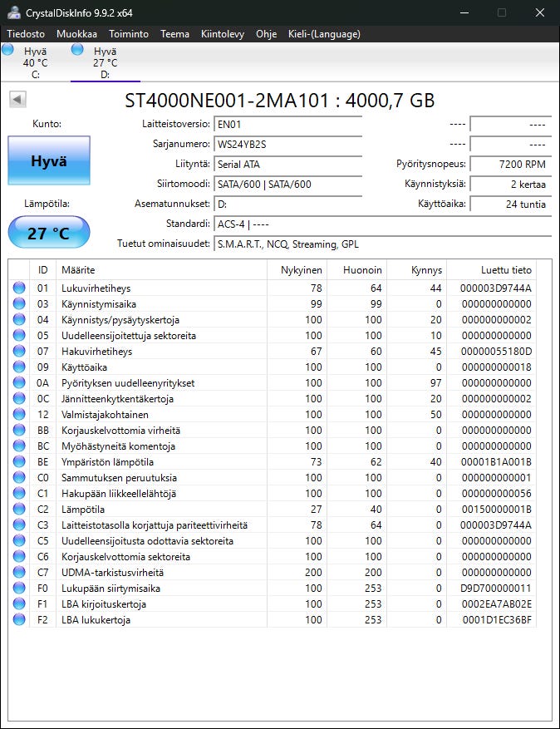Click the Huonoin column header

click(357, 269)
